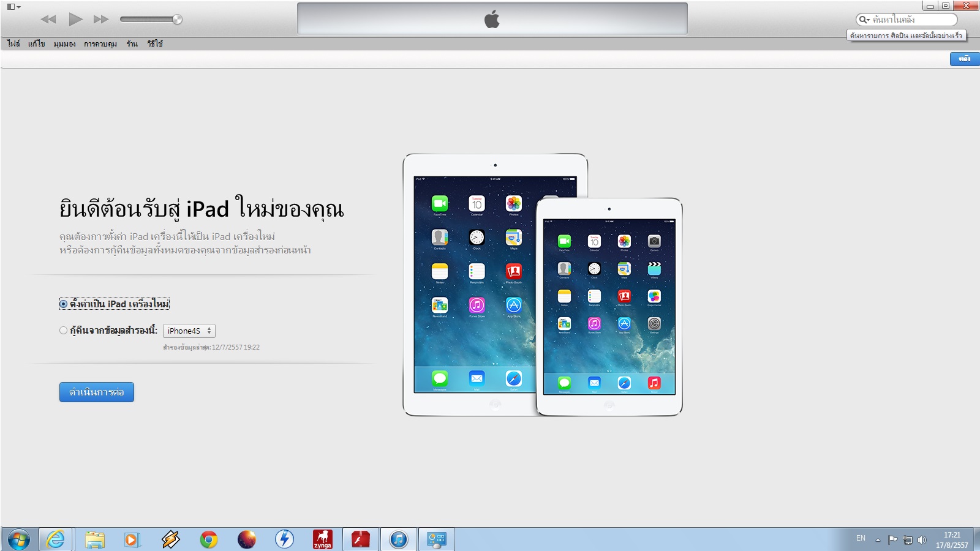The height and width of the screenshot is (551, 980).
Task: Click the volume speaker tray icon
Action: pos(922,540)
